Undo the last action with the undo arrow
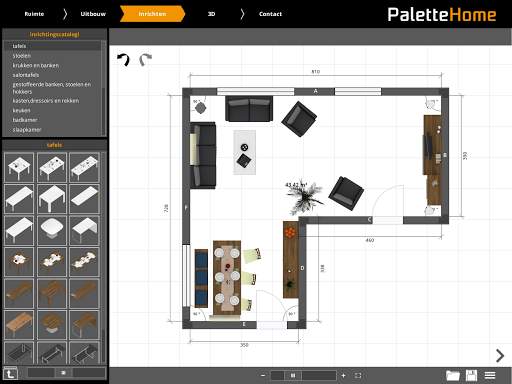512x384 pixels. tap(123, 60)
